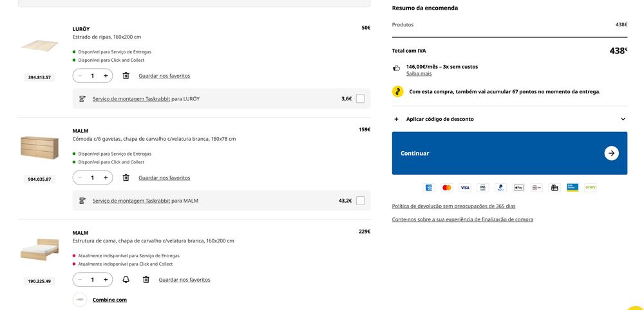
Task: Open the MALM dresser product thumbnail
Action: [x=39, y=147]
